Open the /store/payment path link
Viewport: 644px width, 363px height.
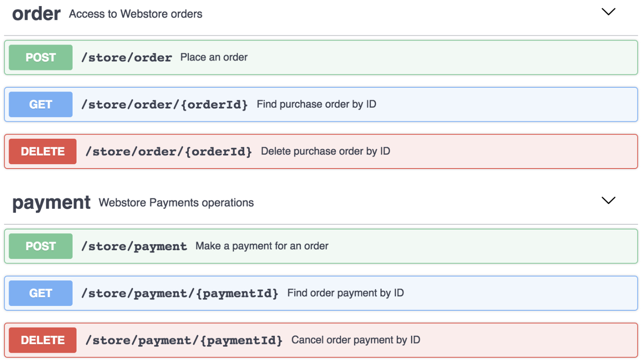click(134, 246)
